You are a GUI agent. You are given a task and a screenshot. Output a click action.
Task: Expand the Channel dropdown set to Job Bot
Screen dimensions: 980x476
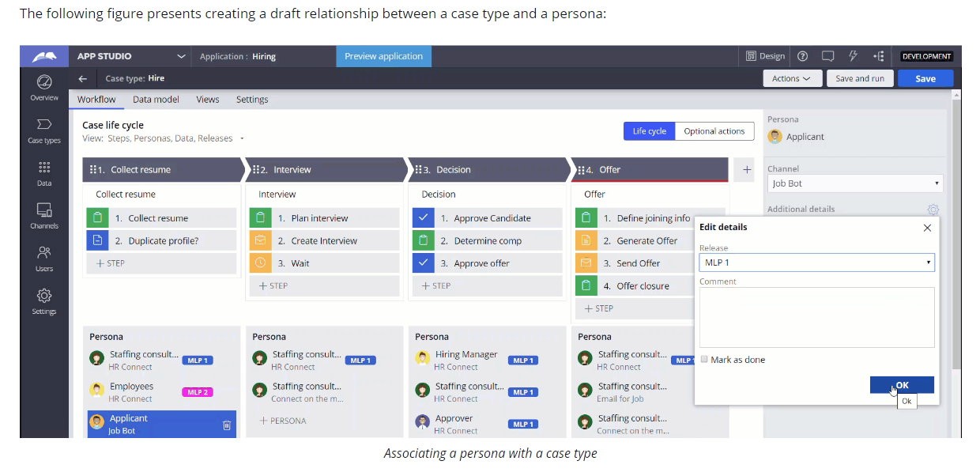tap(855, 183)
